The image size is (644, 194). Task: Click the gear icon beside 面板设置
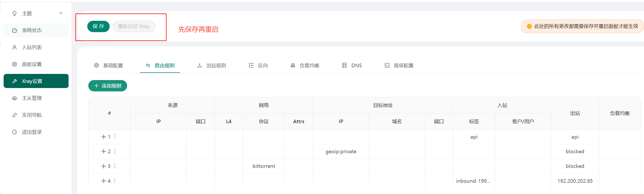click(x=15, y=64)
